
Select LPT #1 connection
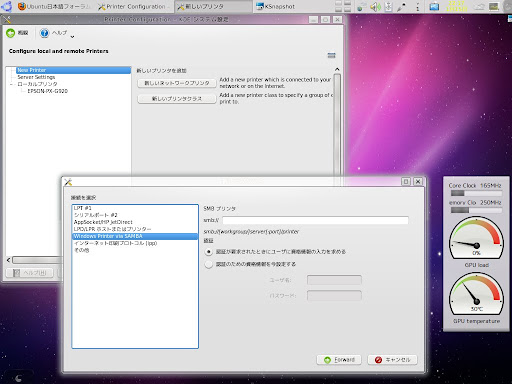pos(135,208)
